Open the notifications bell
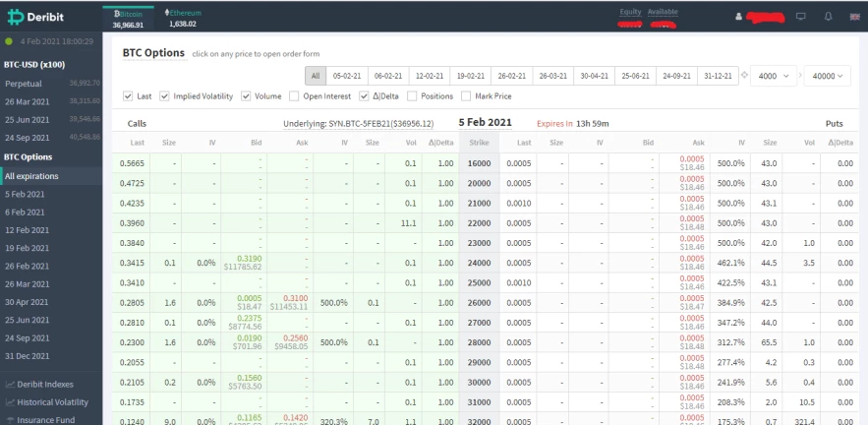Viewport: 868px width, 425px height. click(828, 17)
